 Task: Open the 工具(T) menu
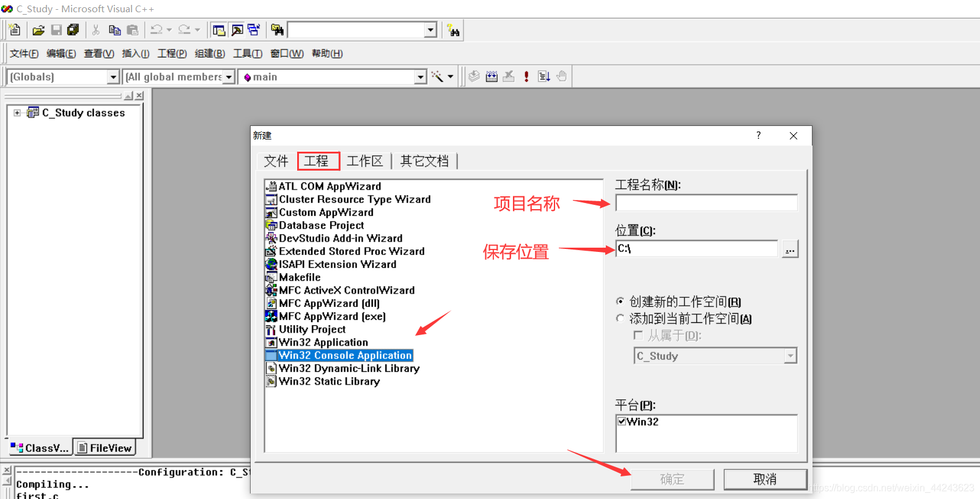tap(248, 54)
